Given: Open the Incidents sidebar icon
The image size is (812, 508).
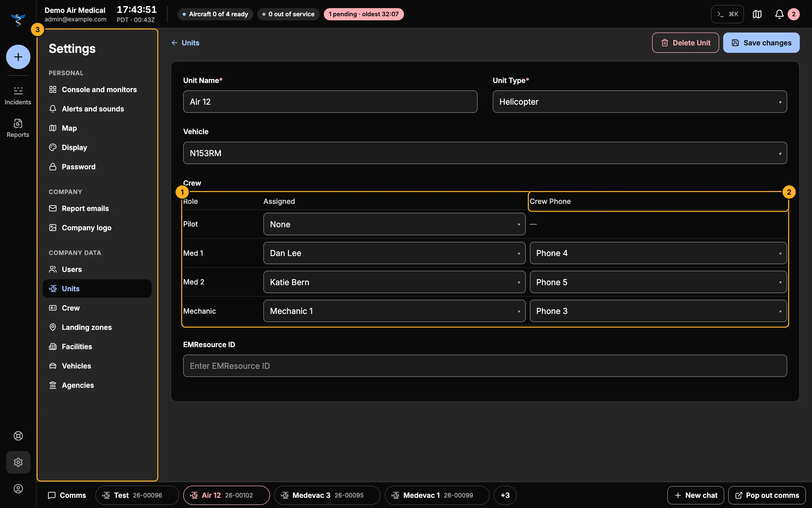Looking at the screenshot, I should [x=18, y=96].
